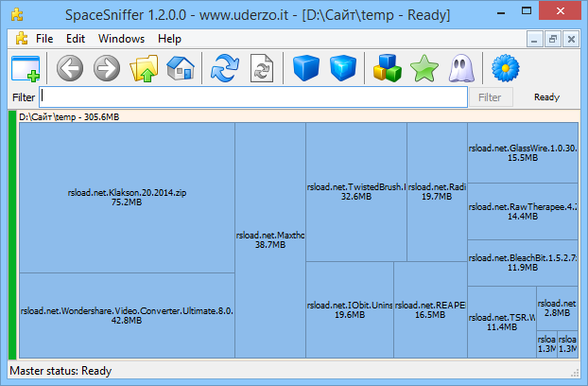The width and height of the screenshot is (588, 386).
Task: Click the Master status: Ready text
Action: (x=61, y=371)
